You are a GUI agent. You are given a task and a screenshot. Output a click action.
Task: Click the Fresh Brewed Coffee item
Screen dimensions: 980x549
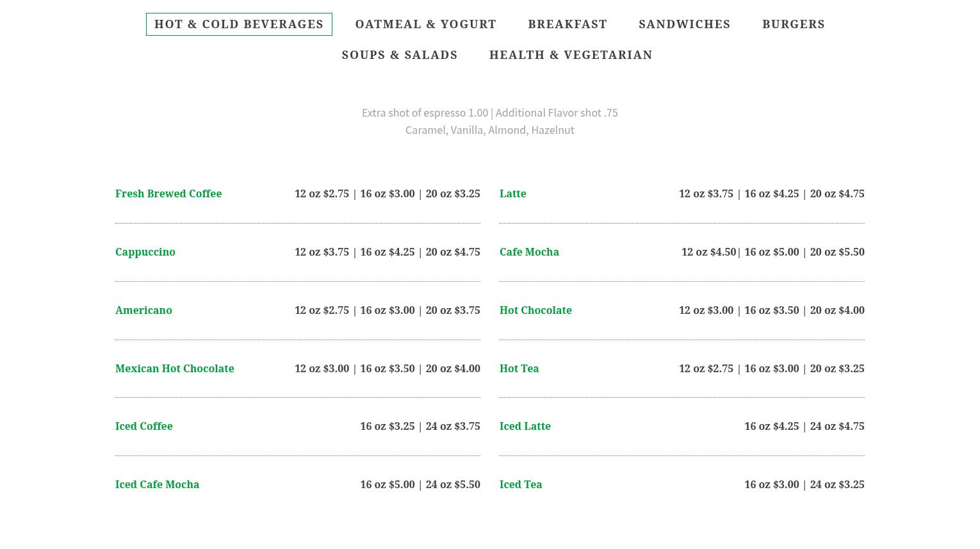[x=168, y=193]
